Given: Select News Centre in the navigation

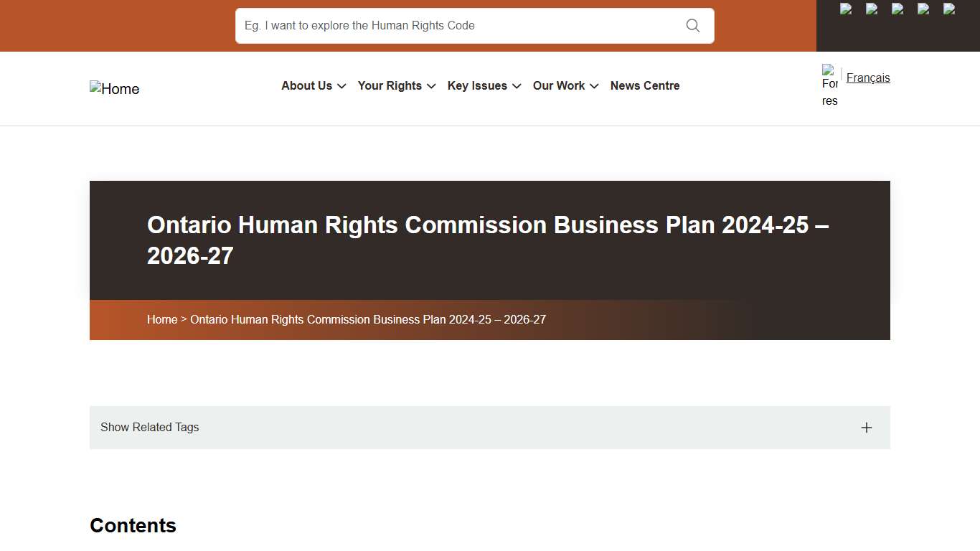Looking at the screenshot, I should tap(644, 85).
